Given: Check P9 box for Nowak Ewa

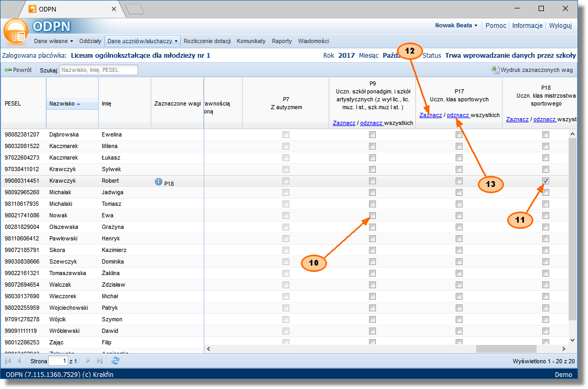Looking at the screenshot, I should point(372,215).
